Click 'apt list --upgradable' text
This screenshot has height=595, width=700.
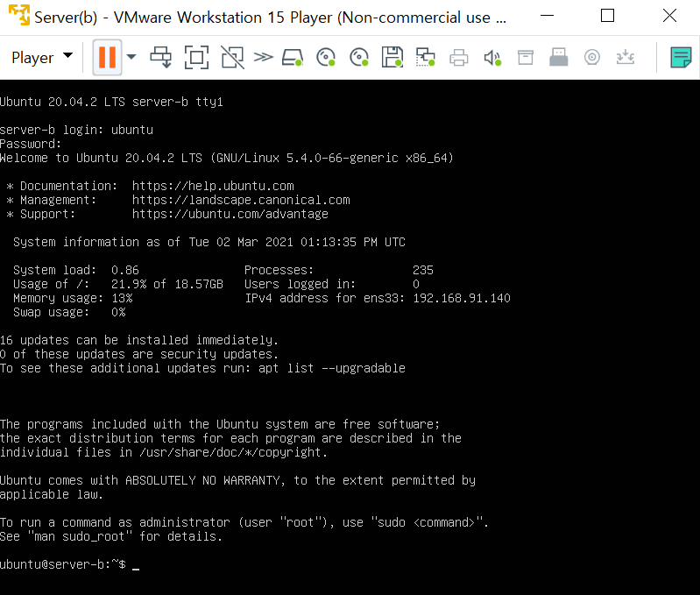click(332, 368)
